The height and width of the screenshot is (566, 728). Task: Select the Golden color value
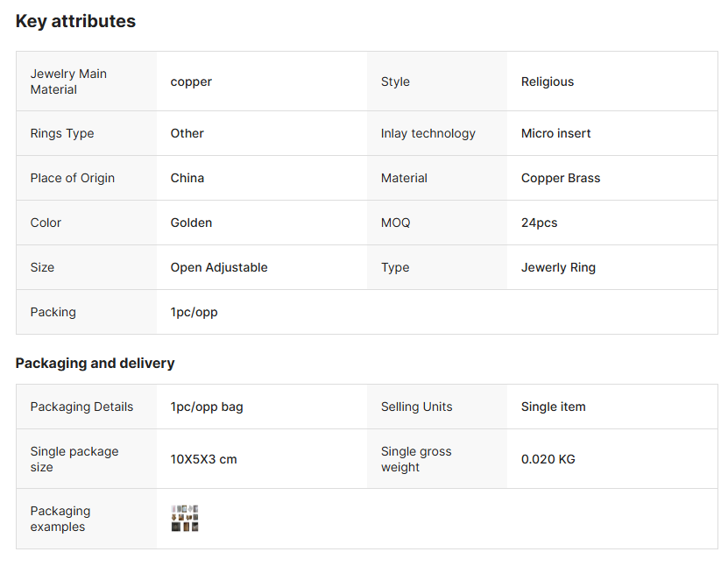click(x=191, y=223)
